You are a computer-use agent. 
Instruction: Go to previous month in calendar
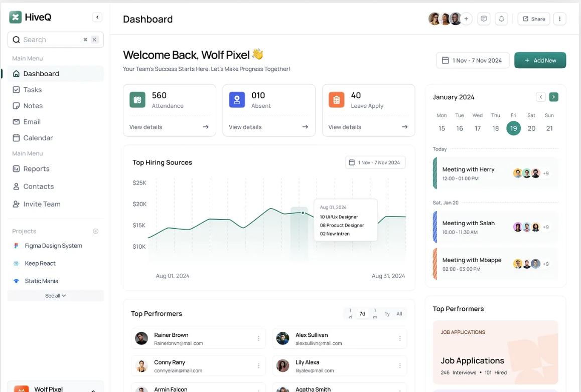[x=541, y=97]
